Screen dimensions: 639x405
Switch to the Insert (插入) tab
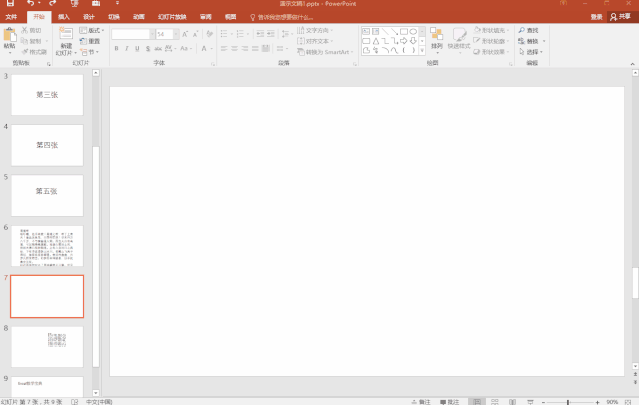click(x=64, y=17)
